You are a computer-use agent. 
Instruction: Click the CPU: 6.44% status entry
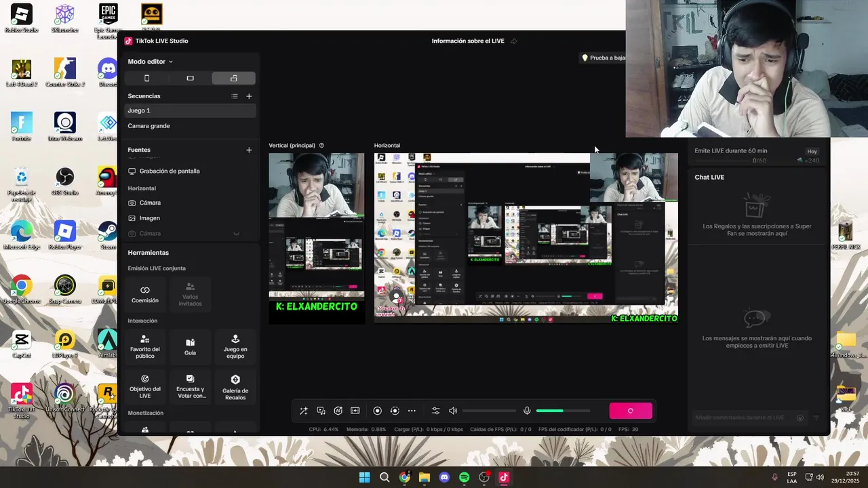click(323, 429)
